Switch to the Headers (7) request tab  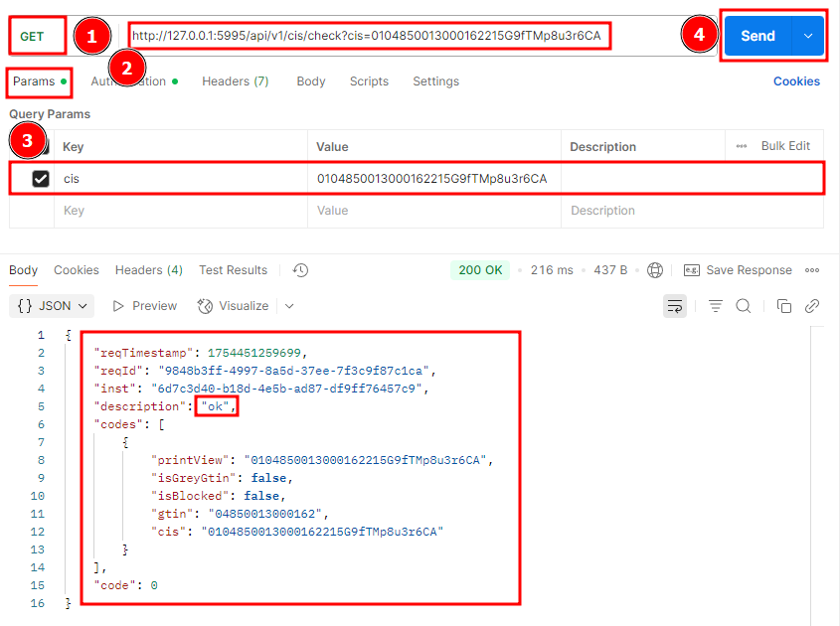pos(235,81)
